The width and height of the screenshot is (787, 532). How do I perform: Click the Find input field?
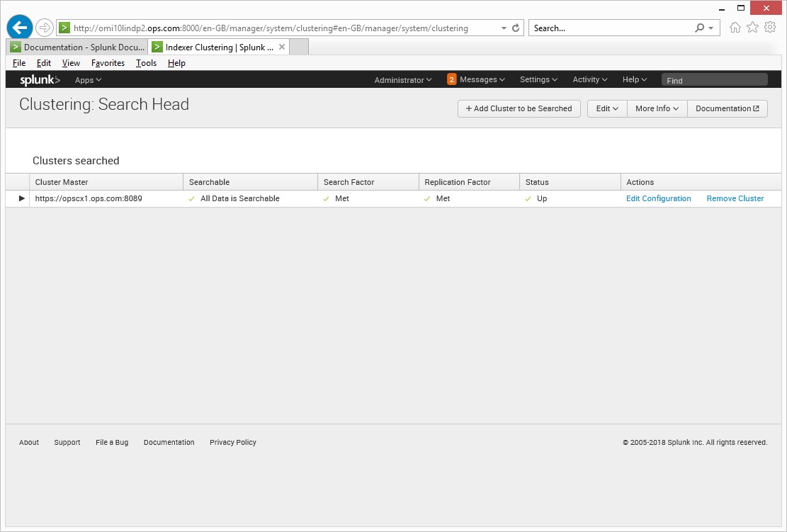point(714,80)
